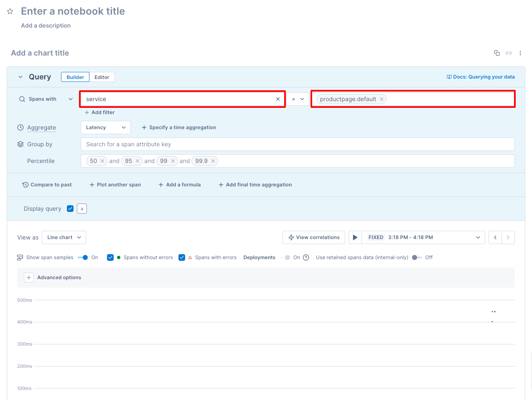Open Docs: Querying your data link

click(x=481, y=77)
